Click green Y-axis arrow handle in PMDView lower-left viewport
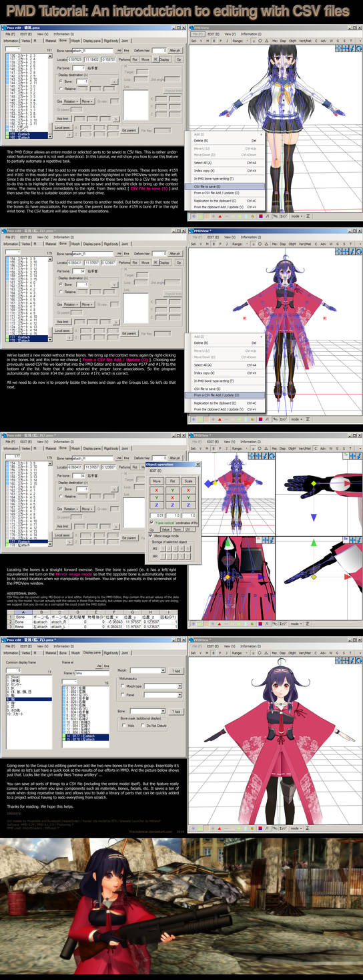 (x=228, y=543)
